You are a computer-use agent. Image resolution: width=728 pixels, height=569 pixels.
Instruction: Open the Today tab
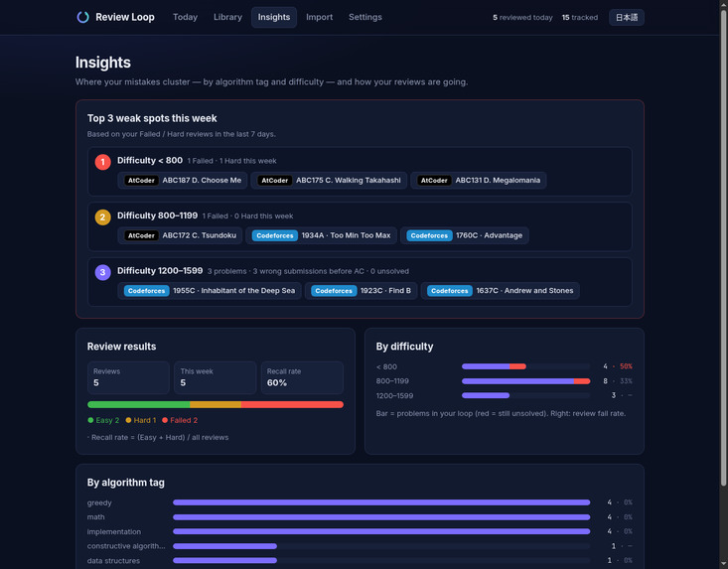(x=185, y=17)
